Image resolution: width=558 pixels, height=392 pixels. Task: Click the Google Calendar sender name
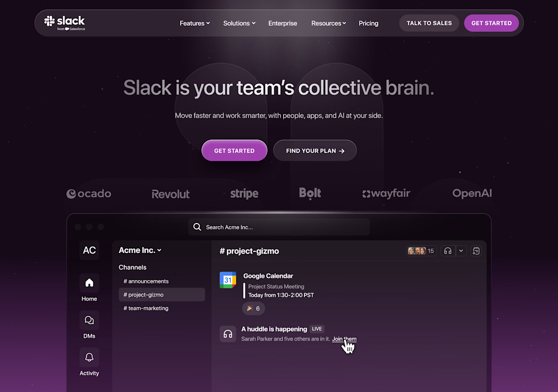[268, 276]
